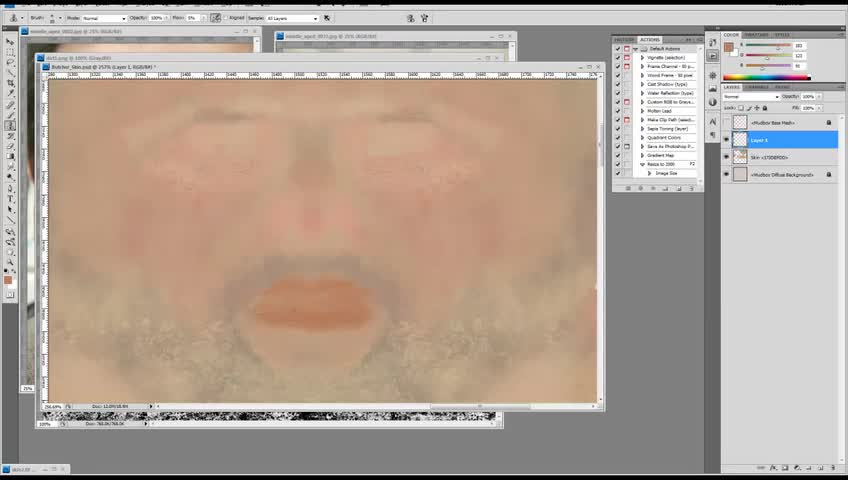The image size is (848, 480).
Task: Click lock all layer icon
Action: [765, 108]
